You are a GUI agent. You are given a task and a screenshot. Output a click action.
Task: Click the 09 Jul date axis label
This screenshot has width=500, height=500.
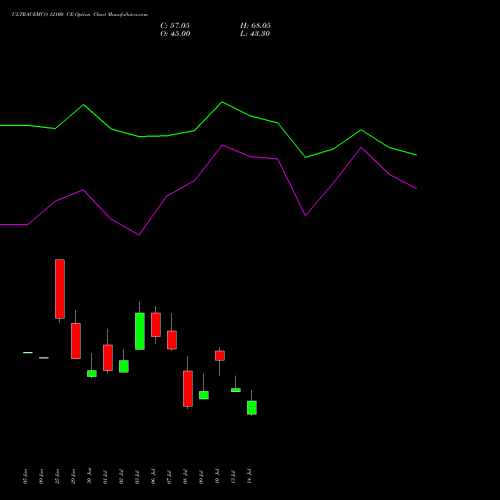point(201,477)
